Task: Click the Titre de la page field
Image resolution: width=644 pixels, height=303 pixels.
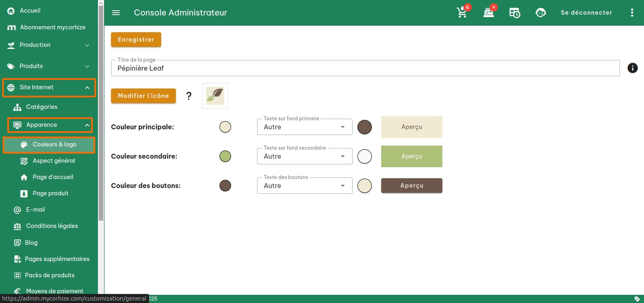Action: [365, 68]
